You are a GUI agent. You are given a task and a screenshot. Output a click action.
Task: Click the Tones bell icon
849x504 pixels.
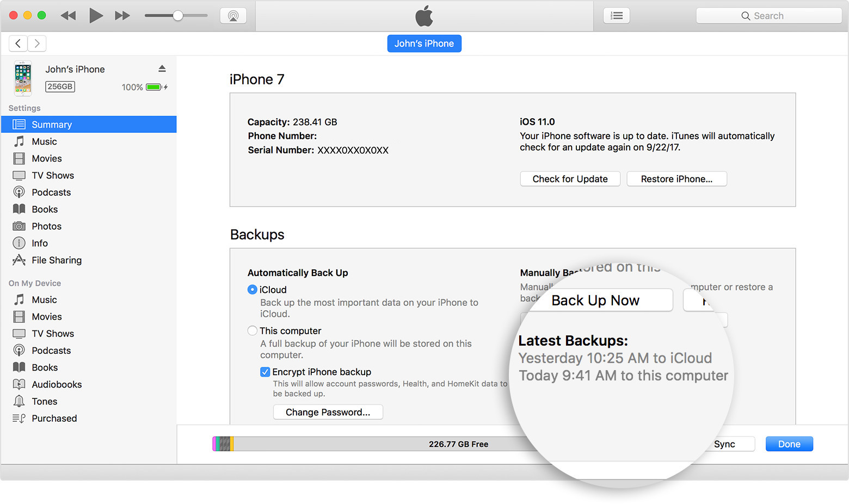pos(19,401)
